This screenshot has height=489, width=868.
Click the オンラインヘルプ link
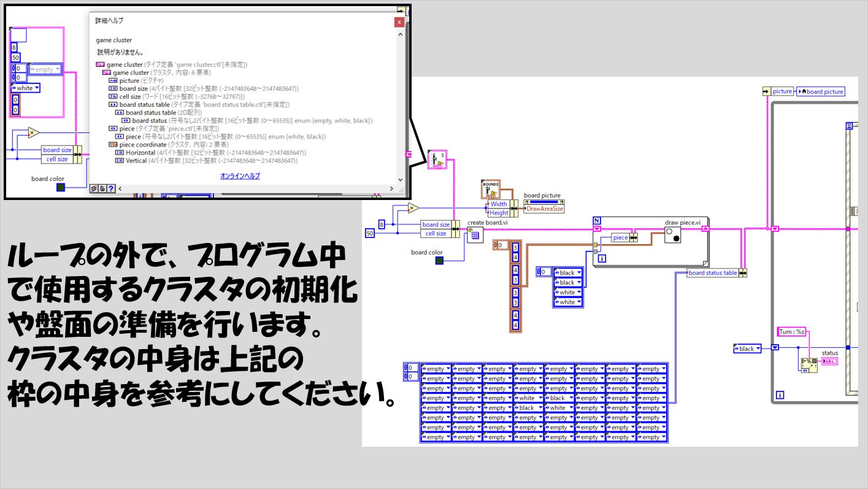click(x=240, y=176)
